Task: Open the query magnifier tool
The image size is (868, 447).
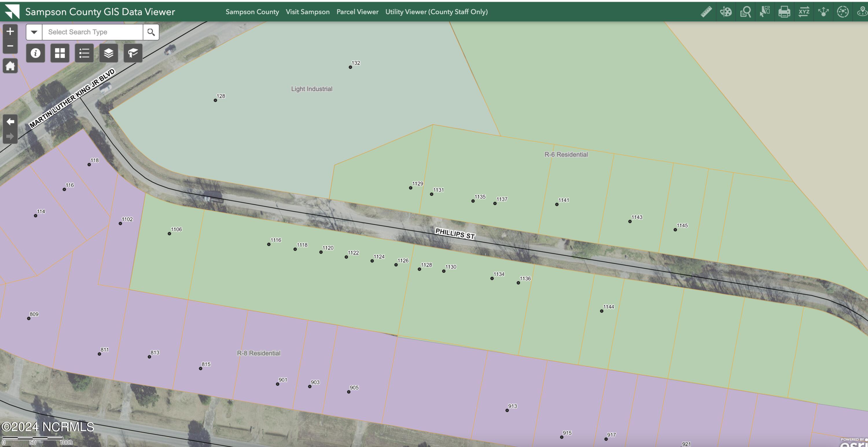Action: click(745, 12)
